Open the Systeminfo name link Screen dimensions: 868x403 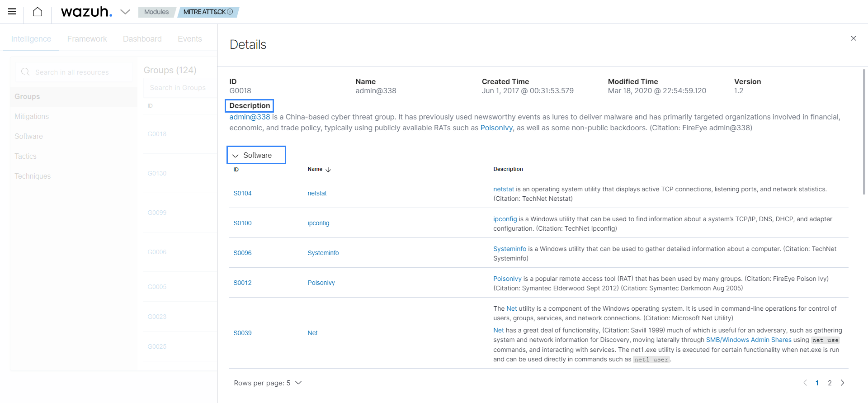pos(323,253)
